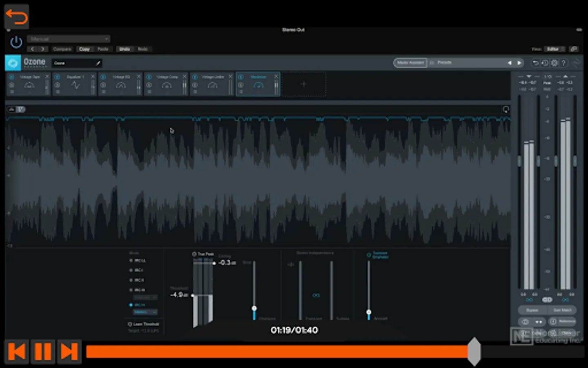
Task: Click the Copy button
Action: pos(85,49)
